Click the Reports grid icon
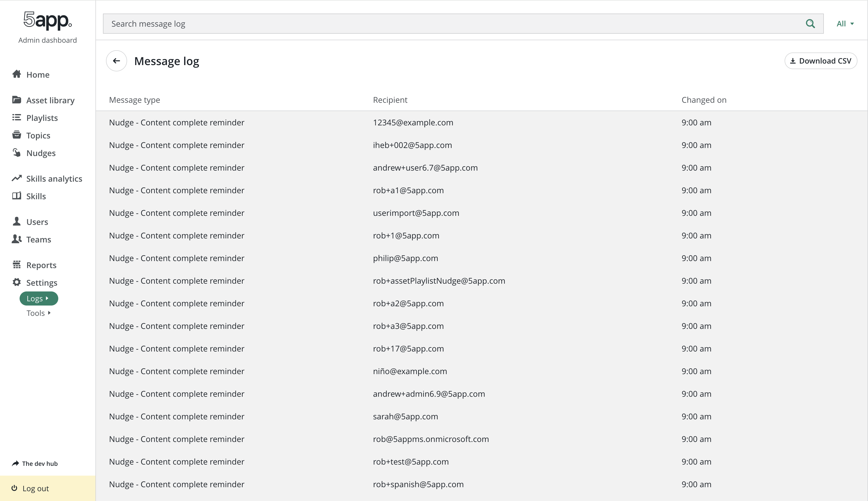Screen dimensions: 868x501 (17, 265)
